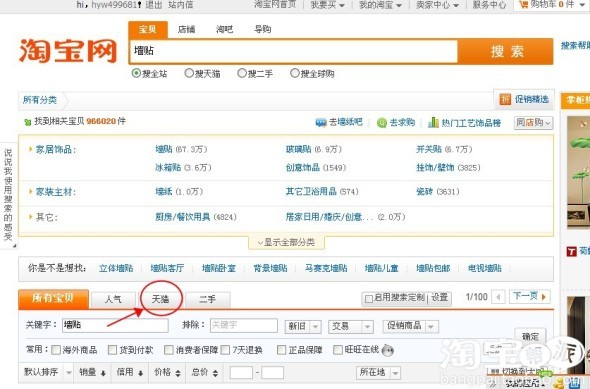Open the shopping cart icon
The image size is (590, 389).
[x=523, y=5]
